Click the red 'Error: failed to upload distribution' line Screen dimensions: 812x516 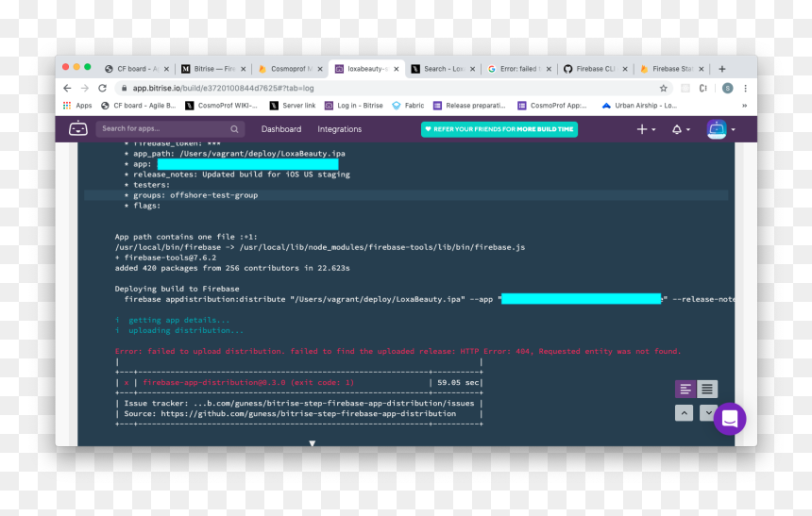tap(398, 351)
